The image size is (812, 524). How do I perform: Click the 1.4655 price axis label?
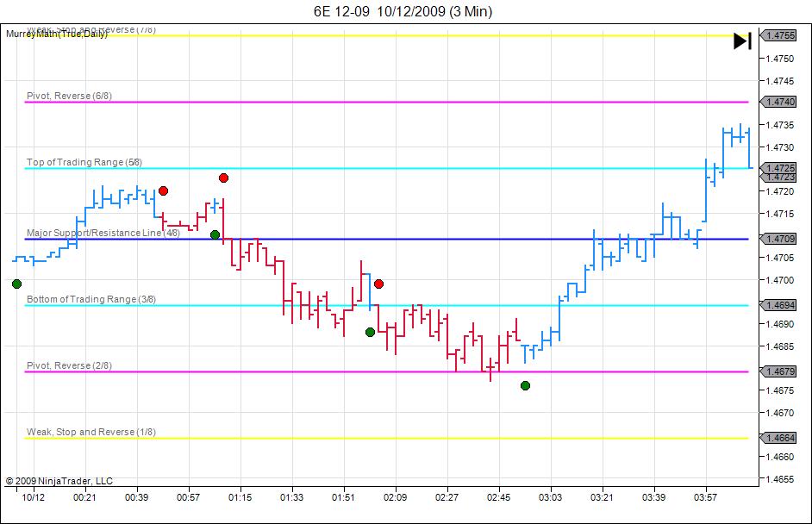pyautogui.click(x=780, y=479)
